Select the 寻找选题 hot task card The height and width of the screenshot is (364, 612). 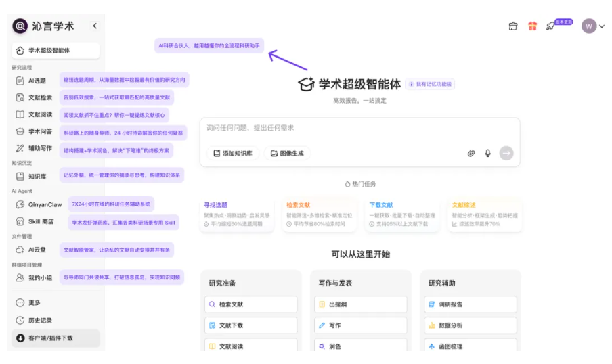(237, 214)
